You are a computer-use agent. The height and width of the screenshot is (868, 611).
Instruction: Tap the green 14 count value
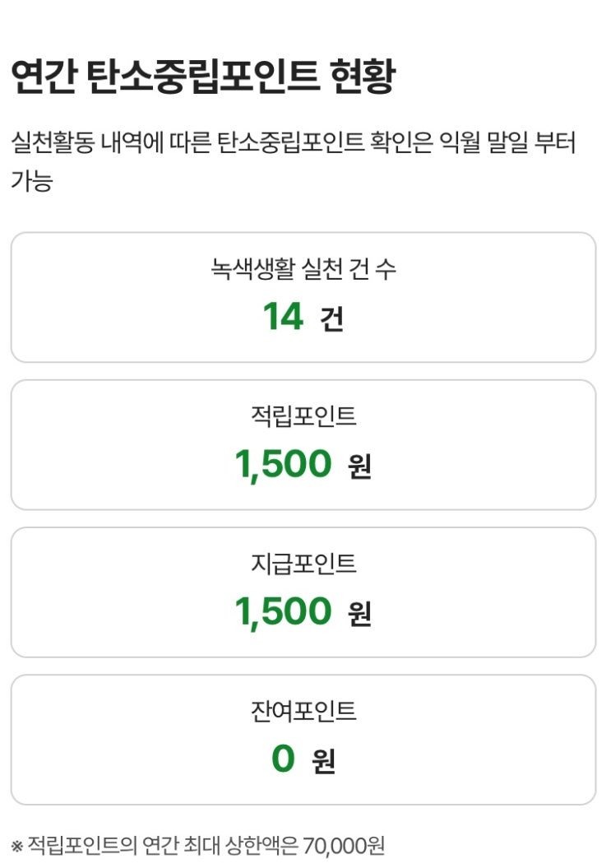pyautogui.click(x=283, y=317)
